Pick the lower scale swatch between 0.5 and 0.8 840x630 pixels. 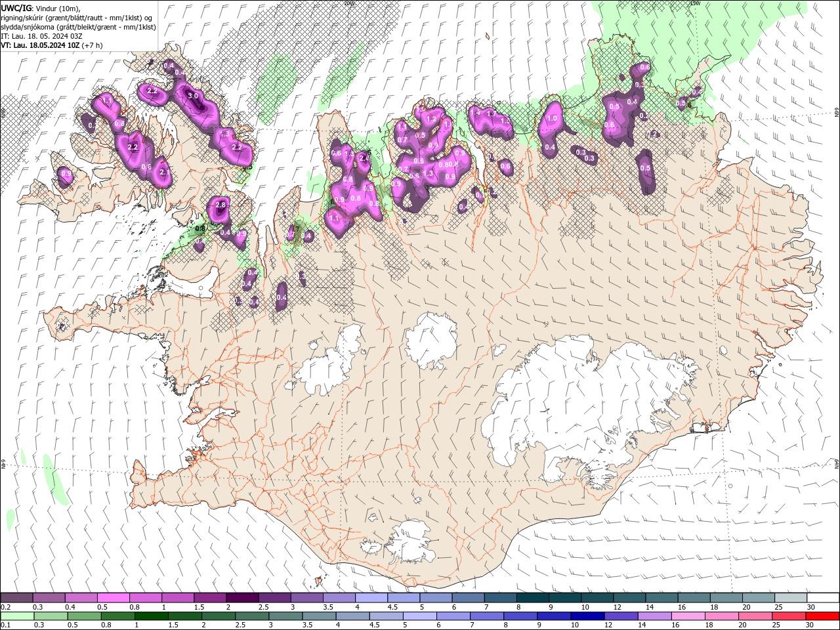pyautogui.click(x=84, y=616)
